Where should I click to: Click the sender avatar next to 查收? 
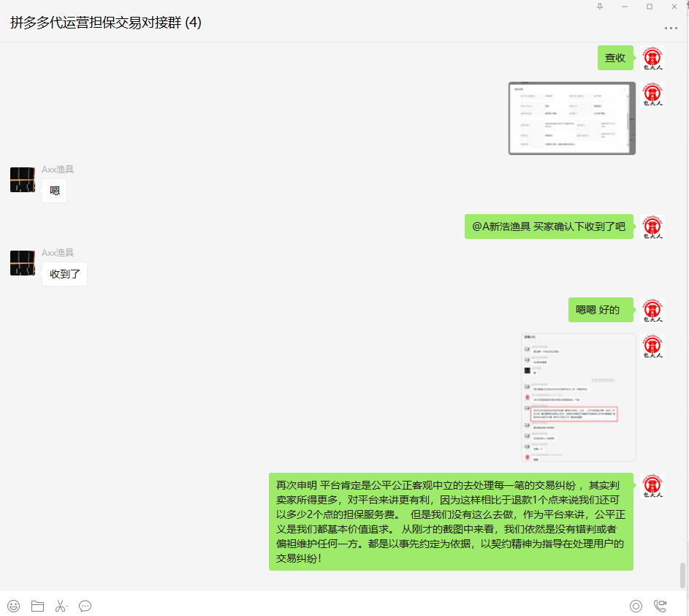pyautogui.click(x=652, y=58)
